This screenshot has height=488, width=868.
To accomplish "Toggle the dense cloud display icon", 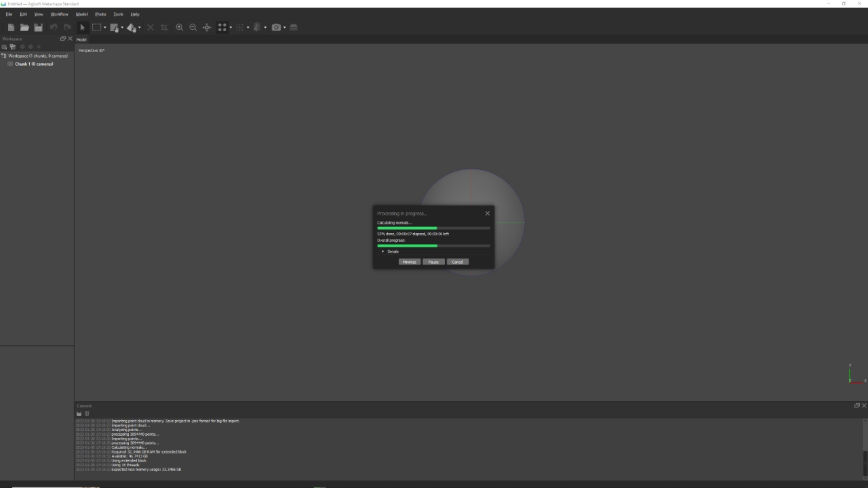I will [239, 27].
